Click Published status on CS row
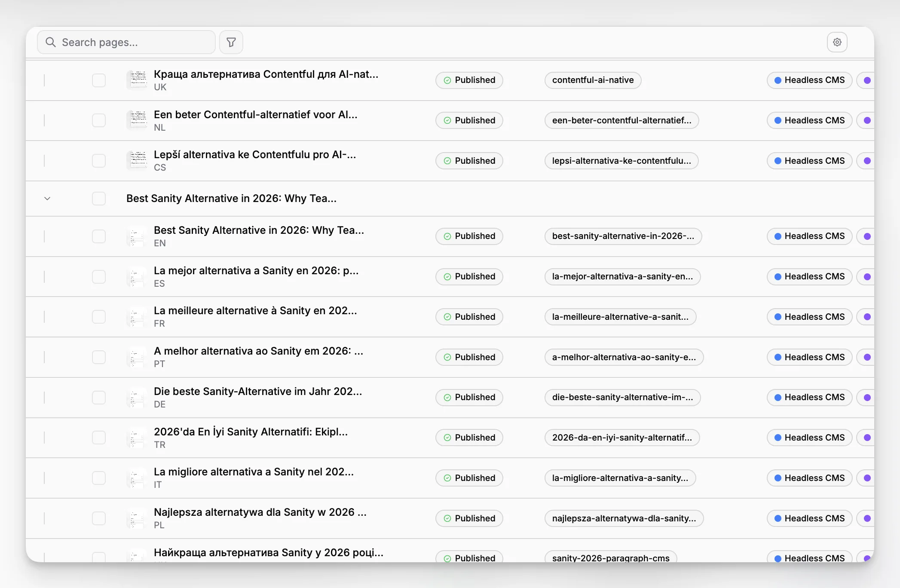This screenshot has width=900, height=588. point(469,161)
